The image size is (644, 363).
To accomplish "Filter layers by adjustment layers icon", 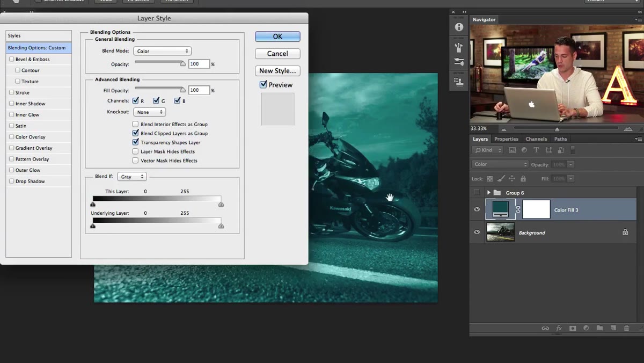I will [524, 150].
